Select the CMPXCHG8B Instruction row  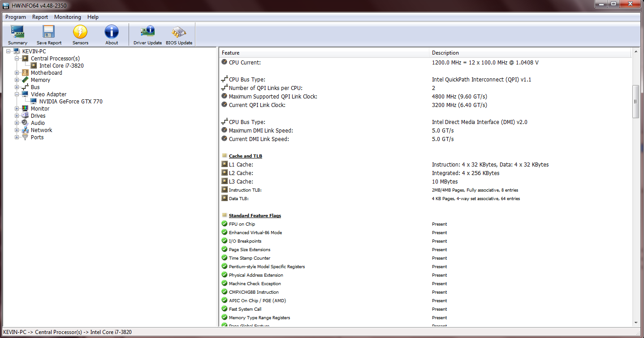coord(426,292)
